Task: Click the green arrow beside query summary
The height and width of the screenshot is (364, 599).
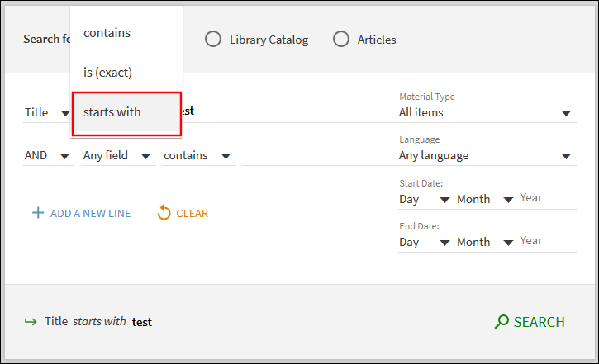Action: 31,322
